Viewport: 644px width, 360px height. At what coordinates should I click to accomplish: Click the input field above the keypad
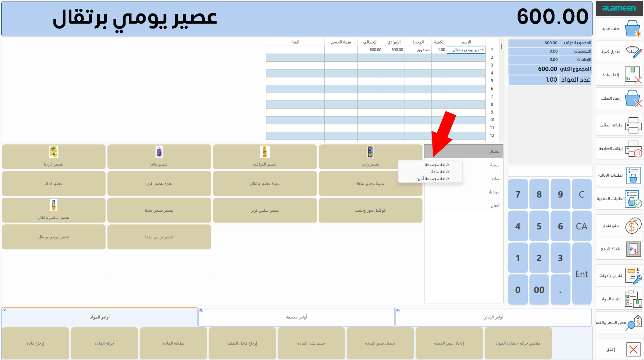click(550, 172)
